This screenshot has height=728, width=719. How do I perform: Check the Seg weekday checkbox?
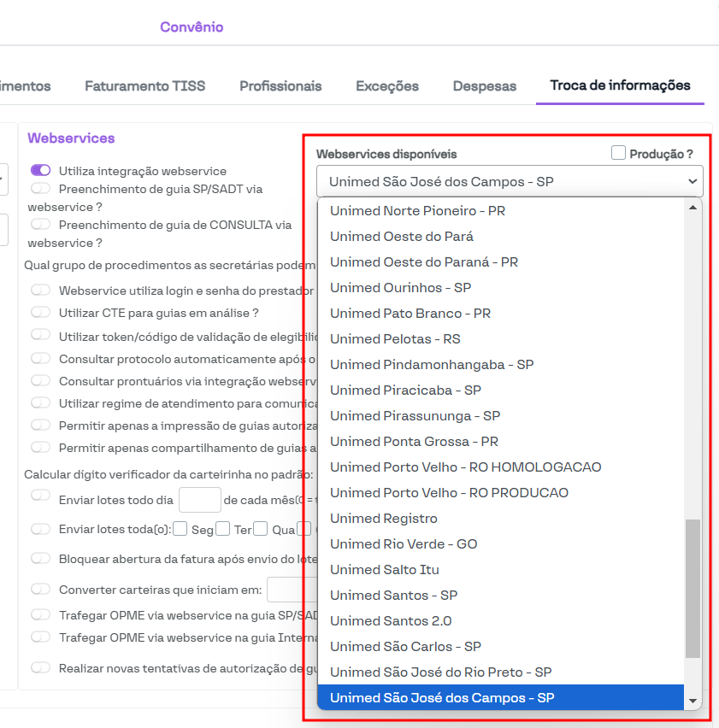click(180, 529)
